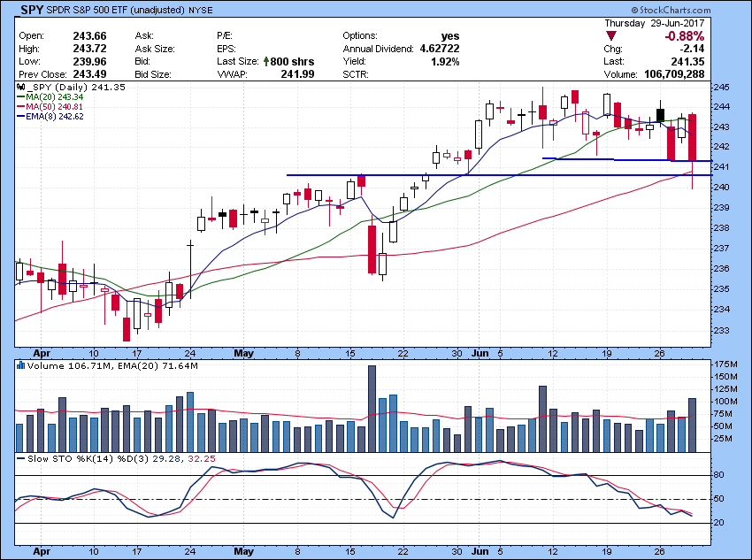The width and height of the screenshot is (752, 560).
Task: Click the black filled candlestick at June 26
Action: pyautogui.click(x=660, y=115)
